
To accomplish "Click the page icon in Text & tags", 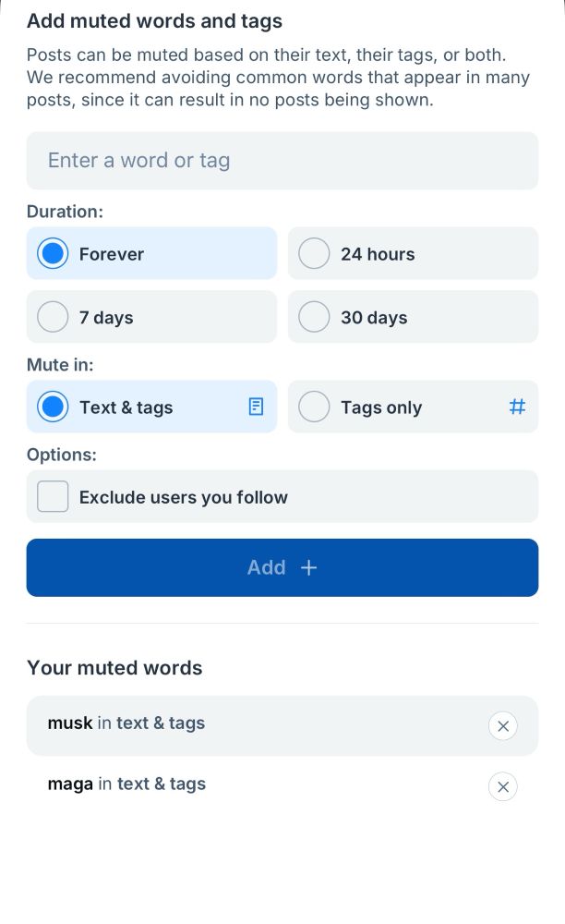I will (x=256, y=407).
